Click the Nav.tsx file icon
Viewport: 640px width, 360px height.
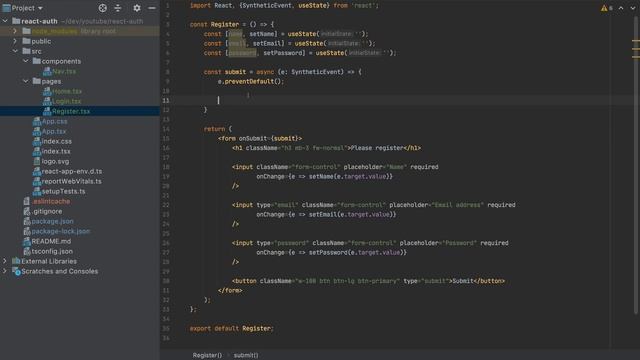(x=47, y=71)
